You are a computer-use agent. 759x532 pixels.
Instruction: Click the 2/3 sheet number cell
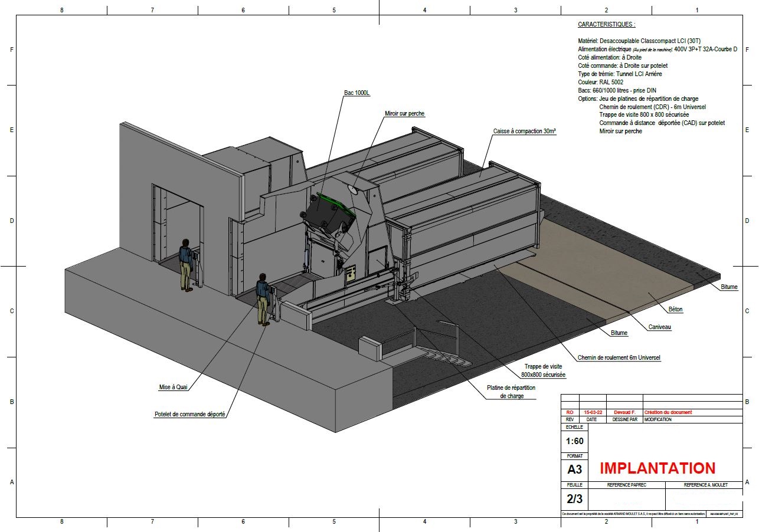(574, 499)
